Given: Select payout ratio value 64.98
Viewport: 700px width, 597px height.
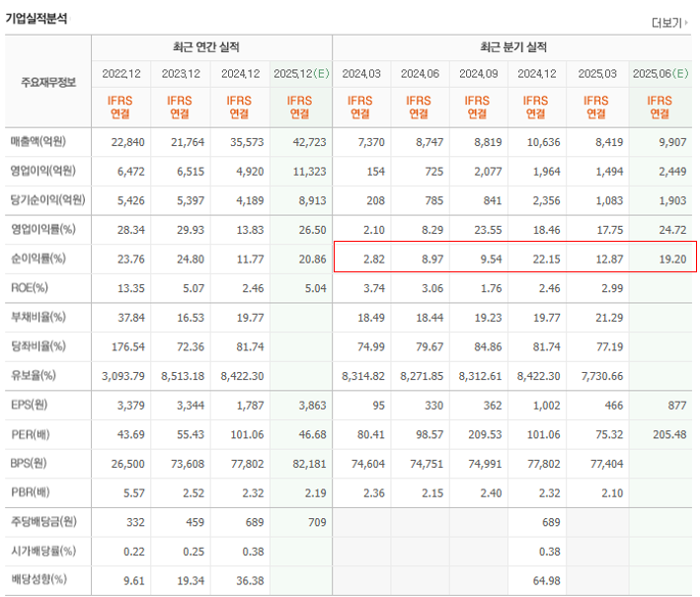Looking at the screenshot, I should [x=546, y=581].
